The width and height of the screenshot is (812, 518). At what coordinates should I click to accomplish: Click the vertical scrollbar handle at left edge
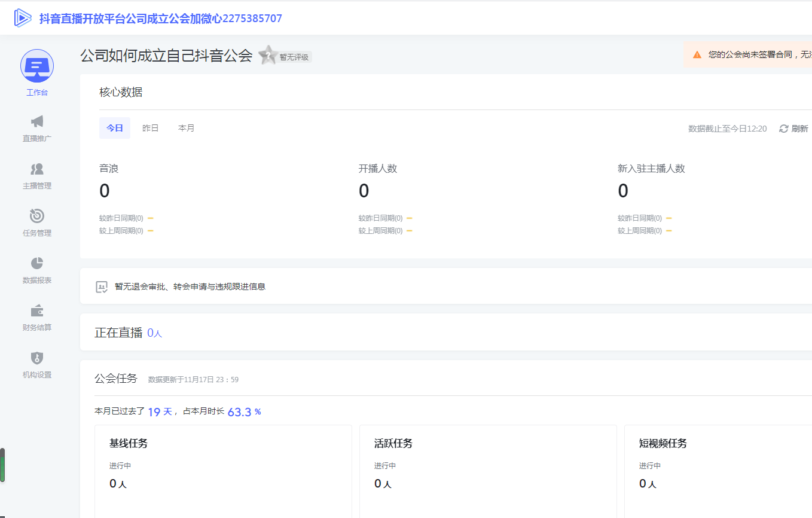[x=2, y=465]
